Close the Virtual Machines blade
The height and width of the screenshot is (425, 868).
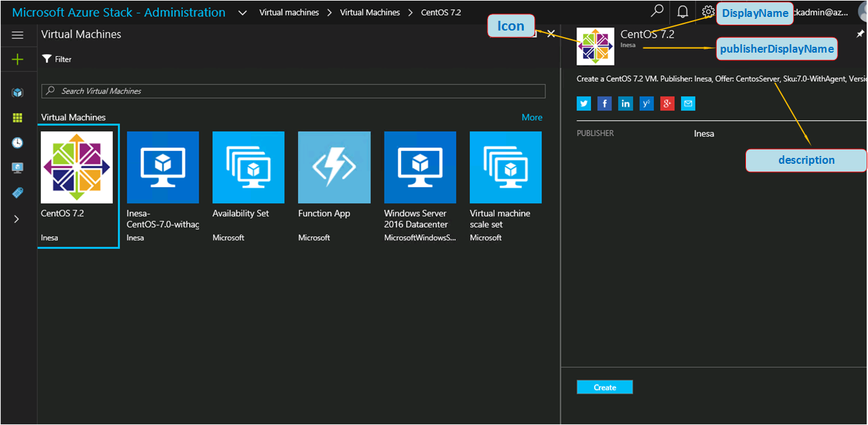551,34
